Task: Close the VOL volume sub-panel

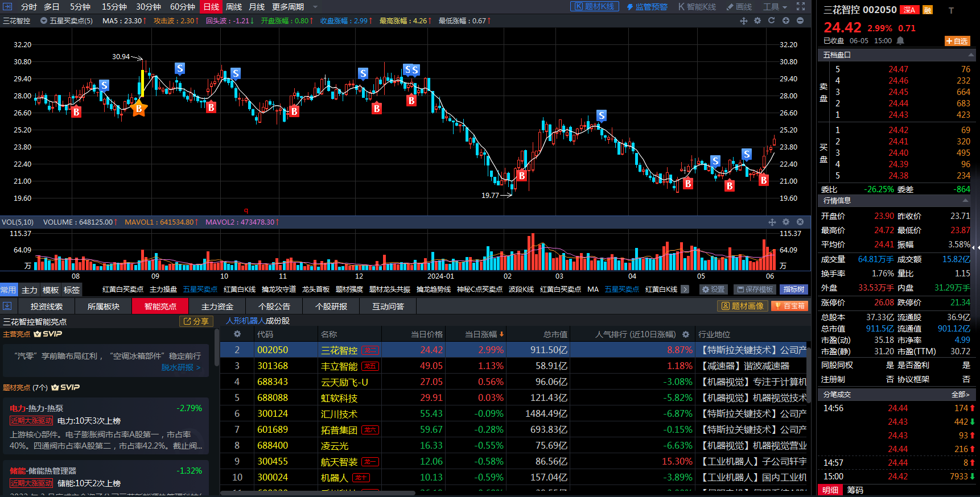Action: (800, 222)
